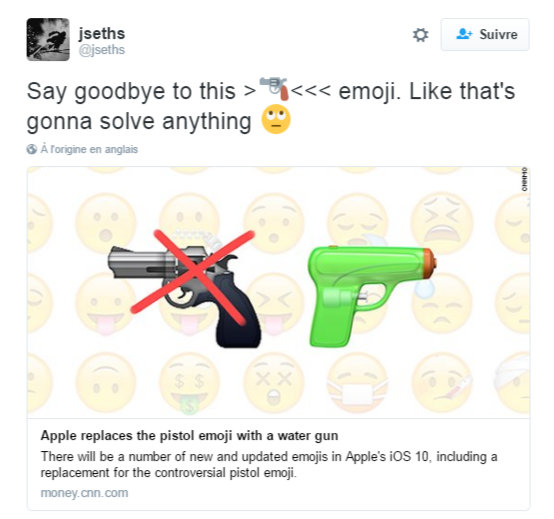The height and width of the screenshot is (519, 554).
Task: Click the jseths display name
Action: [x=102, y=34]
